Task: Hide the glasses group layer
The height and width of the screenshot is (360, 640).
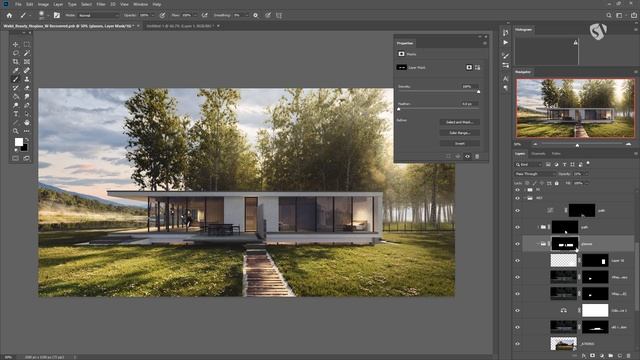Action: pos(518,244)
